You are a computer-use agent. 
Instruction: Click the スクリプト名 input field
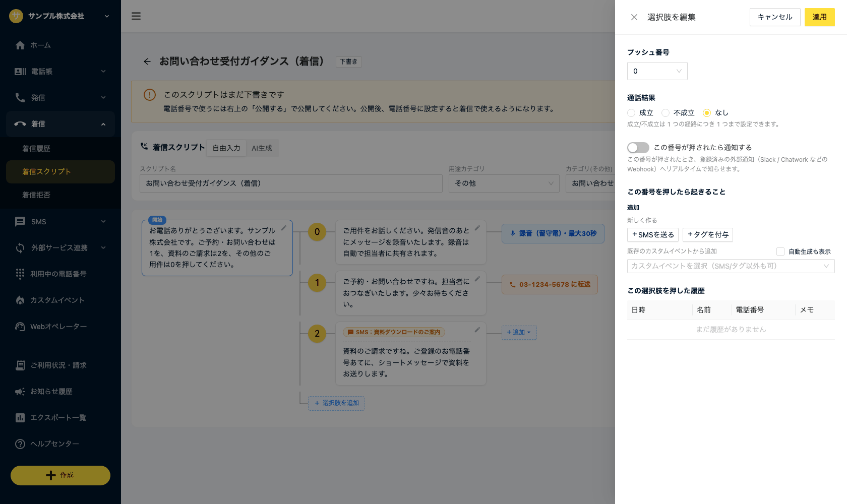click(291, 183)
